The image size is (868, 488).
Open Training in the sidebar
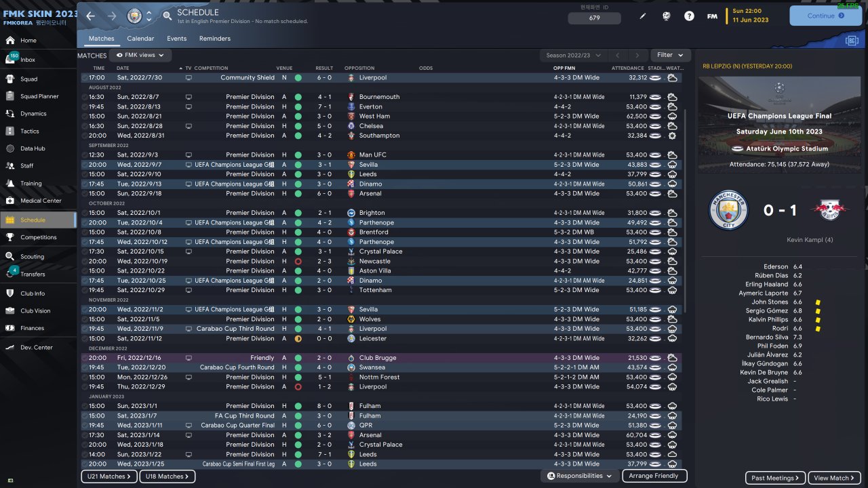pos(38,184)
